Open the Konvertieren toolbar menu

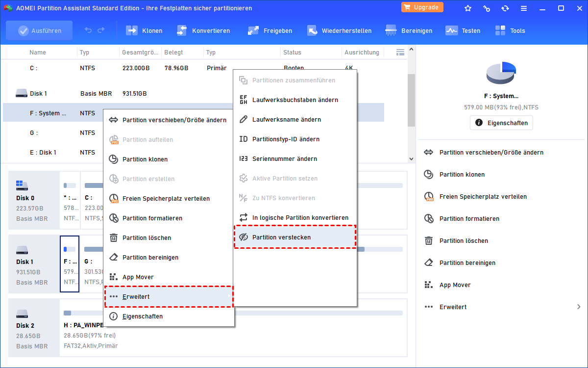203,30
